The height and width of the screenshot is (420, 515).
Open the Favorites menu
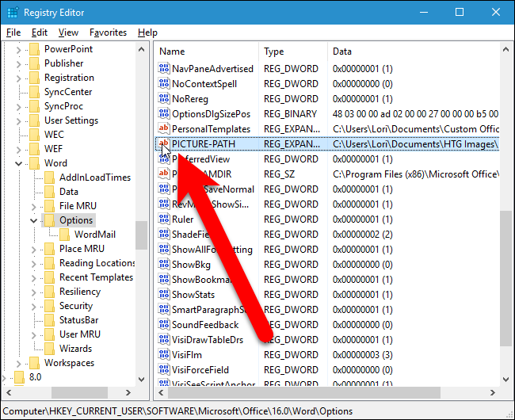[108, 32]
